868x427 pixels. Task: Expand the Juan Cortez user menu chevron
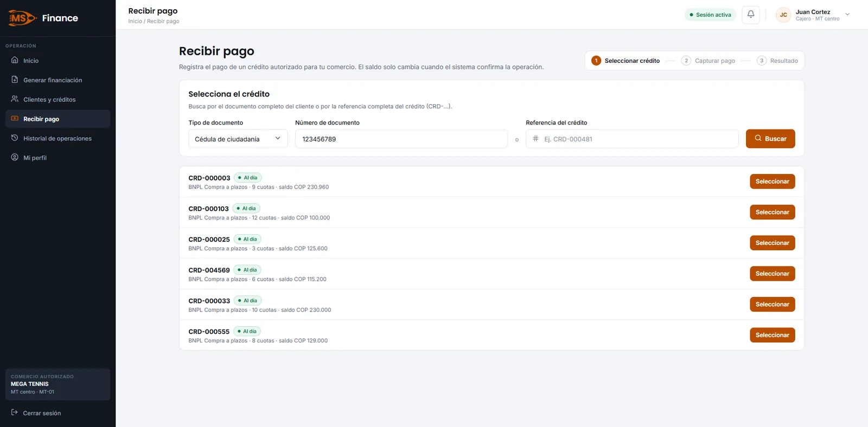pos(847,15)
